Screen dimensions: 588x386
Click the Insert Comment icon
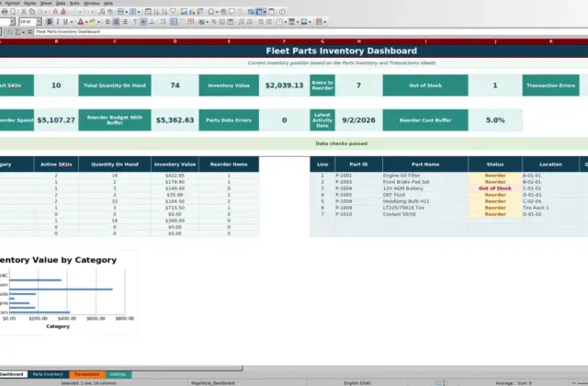(232, 12)
